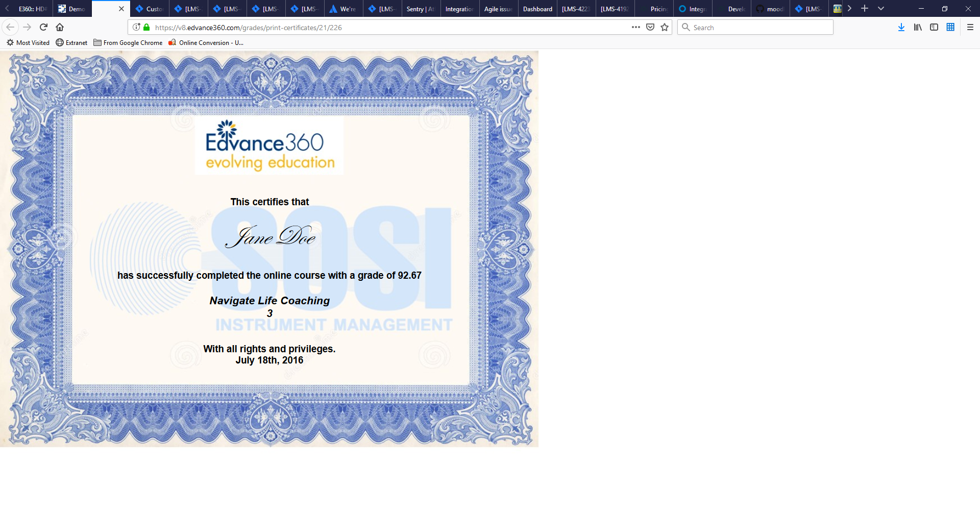The height and width of the screenshot is (510, 980).
Task: Click the browser back arrow button
Action: pyautogui.click(x=10, y=27)
